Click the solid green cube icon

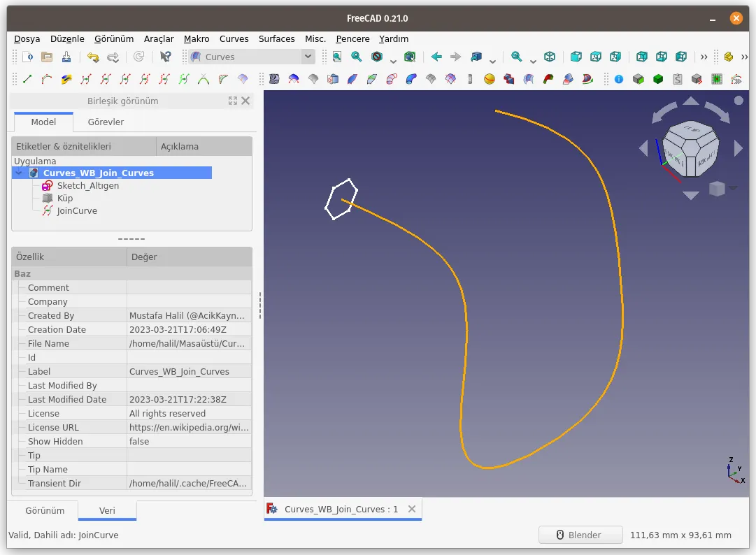tap(658, 79)
